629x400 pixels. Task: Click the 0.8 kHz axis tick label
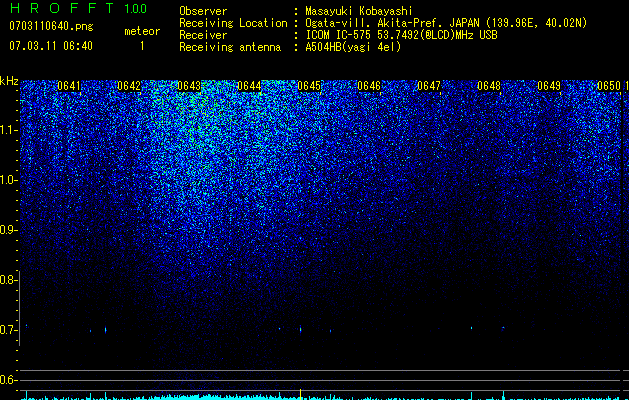(x=8, y=280)
